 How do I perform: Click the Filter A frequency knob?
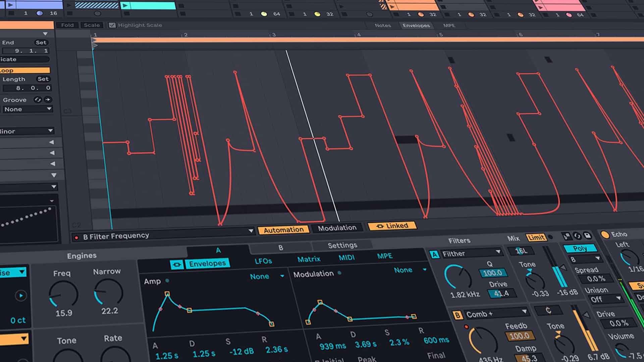coord(458,277)
